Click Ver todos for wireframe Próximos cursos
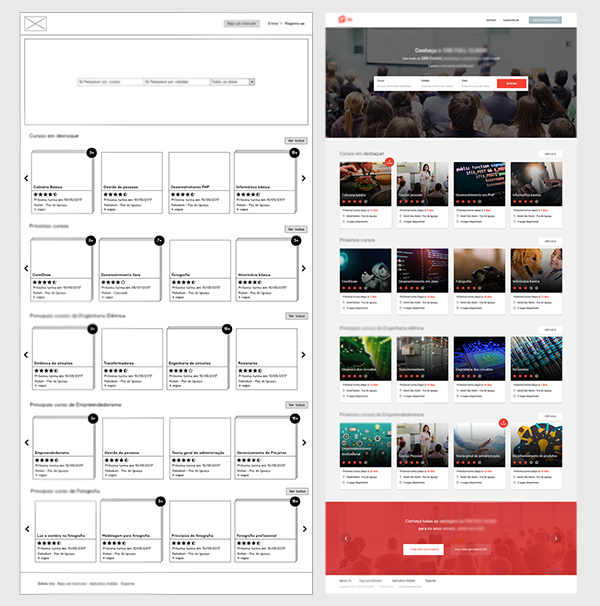This screenshot has height=606, width=600. [296, 229]
